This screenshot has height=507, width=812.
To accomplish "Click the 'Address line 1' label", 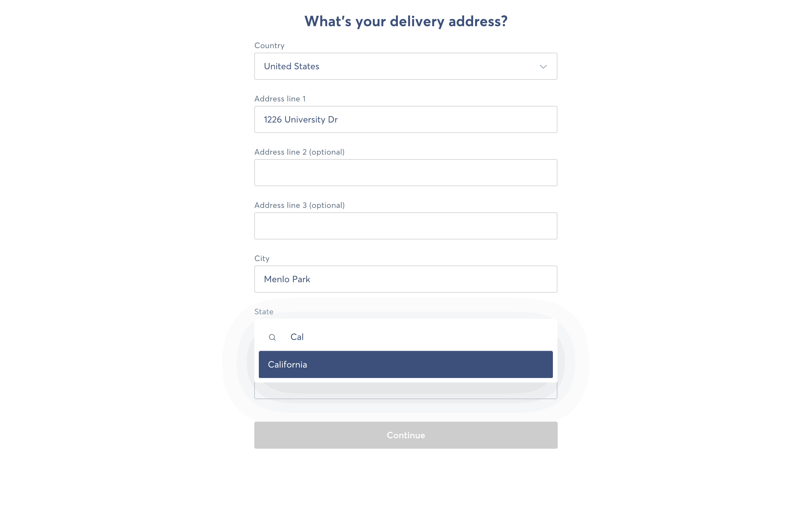I will coord(280,99).
